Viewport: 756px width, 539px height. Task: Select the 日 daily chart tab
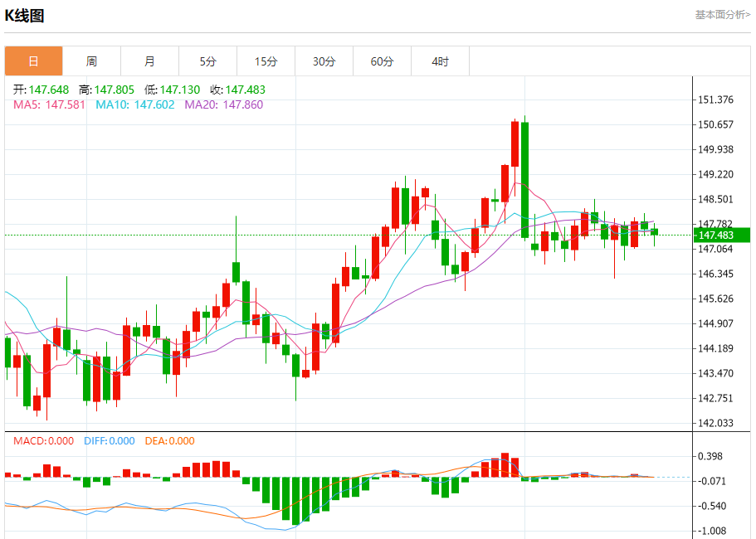pyautogui.click(x=34, y=61)
